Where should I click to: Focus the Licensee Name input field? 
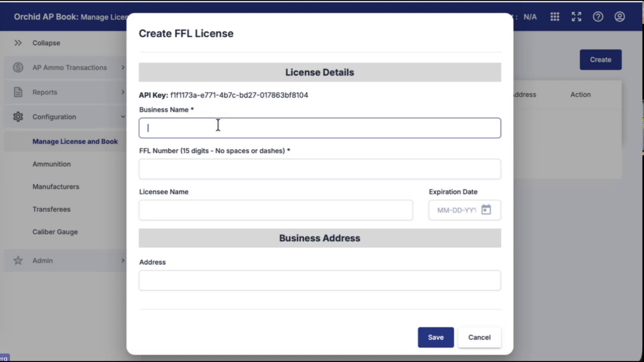[276, 210]
